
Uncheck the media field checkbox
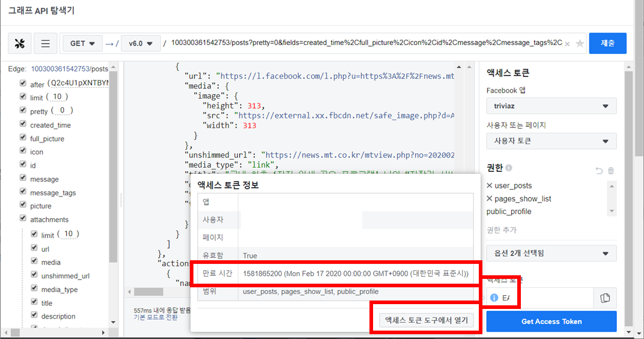34,261
